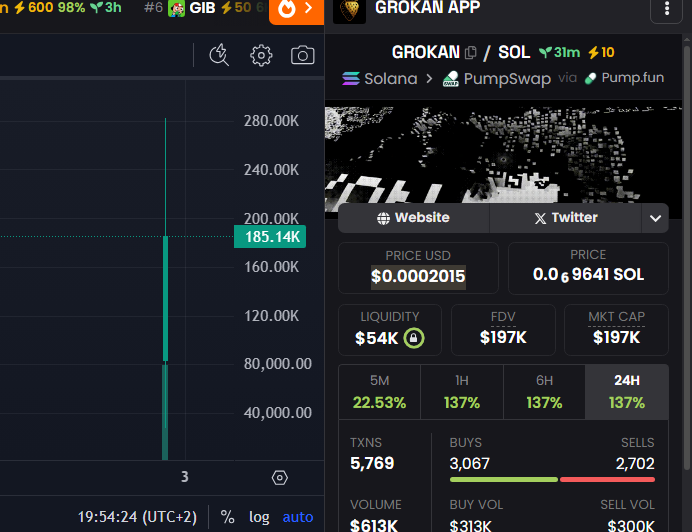The width and height of the screenshot is (692, 532).
Task: Click the 280.00K price axis label
Action: [x=271, y=121]
